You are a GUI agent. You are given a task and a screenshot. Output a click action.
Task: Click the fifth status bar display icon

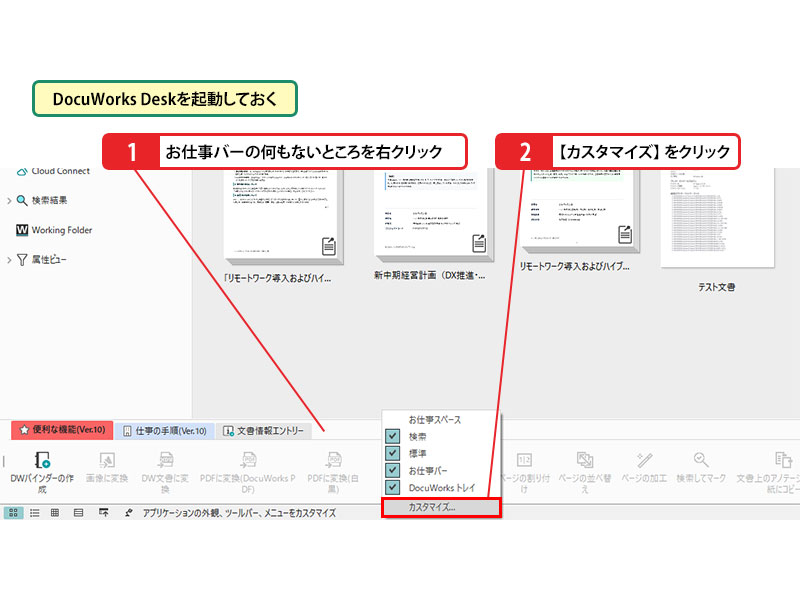click(x=104, y=513)
